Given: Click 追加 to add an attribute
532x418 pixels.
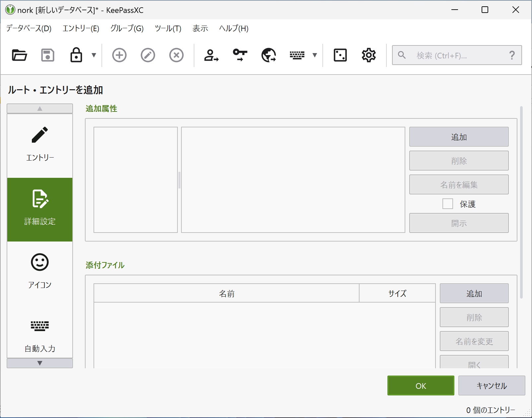Looking at the screenshot, I should point(459,136).
